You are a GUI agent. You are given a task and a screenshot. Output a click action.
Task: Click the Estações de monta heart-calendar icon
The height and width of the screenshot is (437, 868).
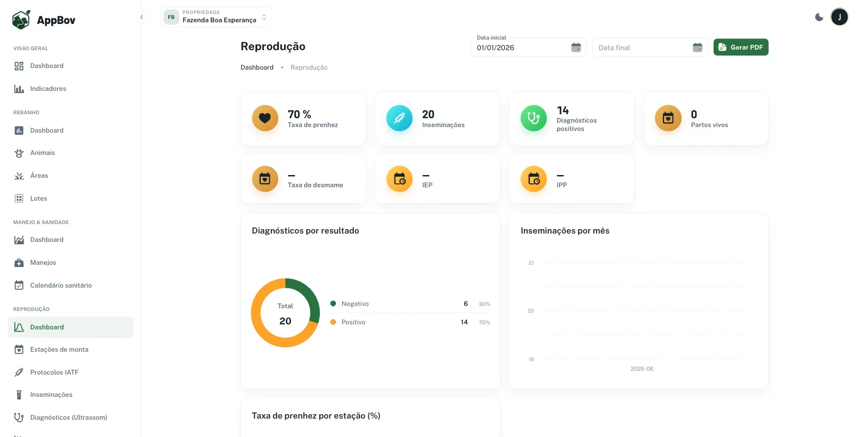(x=19, y=349)
